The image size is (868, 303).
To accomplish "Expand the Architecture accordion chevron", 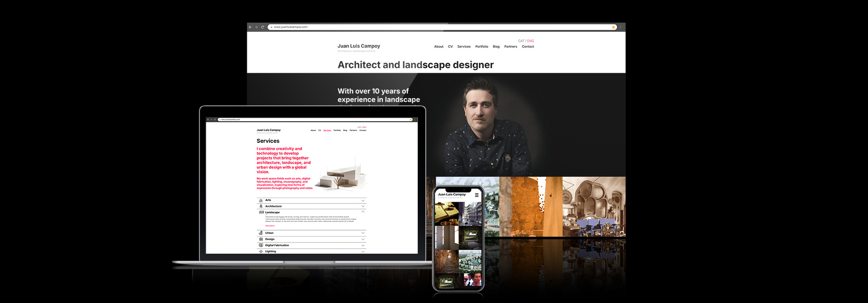I will (x=363, y=206).
